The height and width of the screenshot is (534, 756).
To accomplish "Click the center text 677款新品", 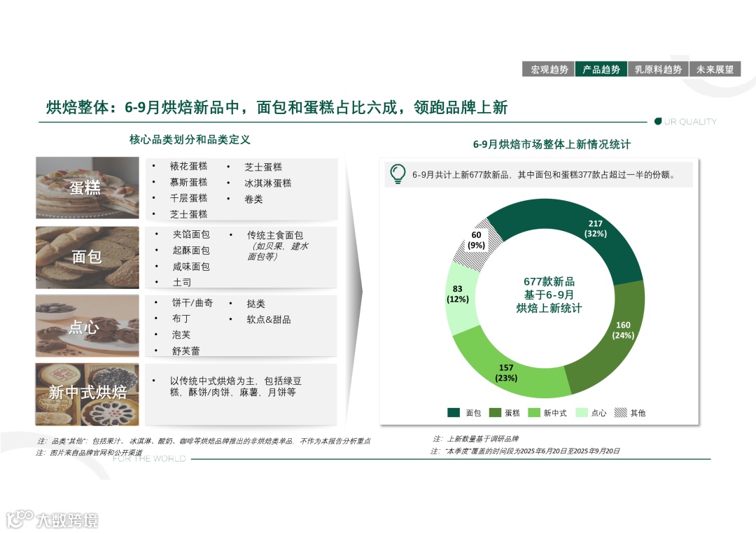I will 549,281.
